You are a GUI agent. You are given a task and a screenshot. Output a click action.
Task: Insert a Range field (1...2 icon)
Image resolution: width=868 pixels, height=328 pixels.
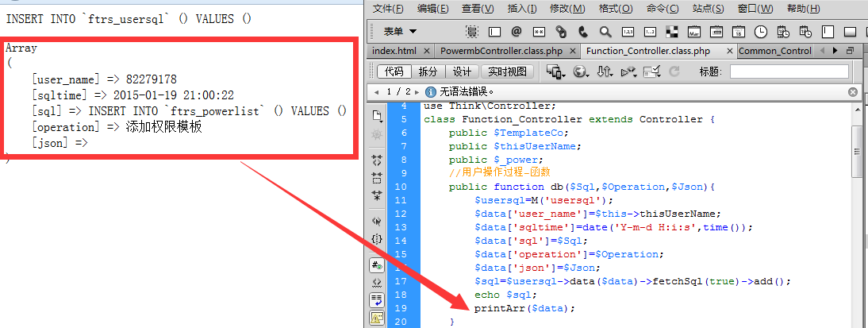point(650,32)
